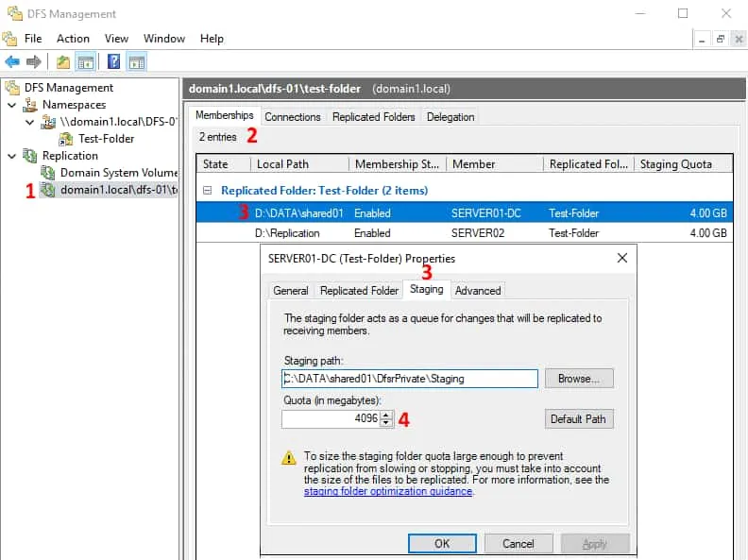
Task: Switch to the Delegation tab
Action: coord(450,117)
